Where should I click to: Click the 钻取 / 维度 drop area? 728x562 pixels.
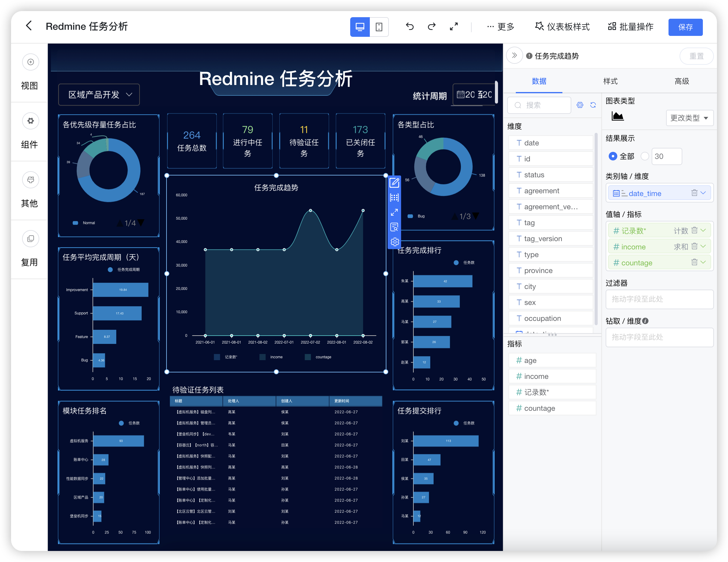coord(659,337)
